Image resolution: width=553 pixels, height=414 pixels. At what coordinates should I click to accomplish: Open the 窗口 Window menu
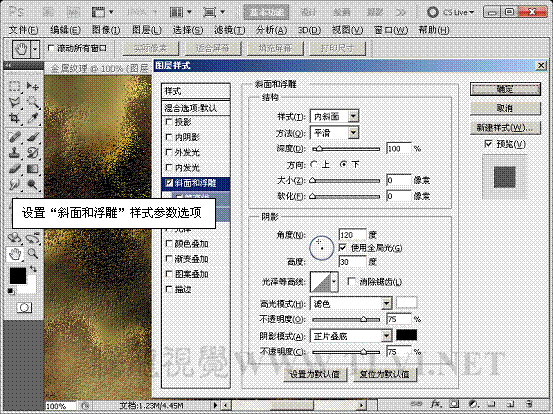click(x=390, y=30)
